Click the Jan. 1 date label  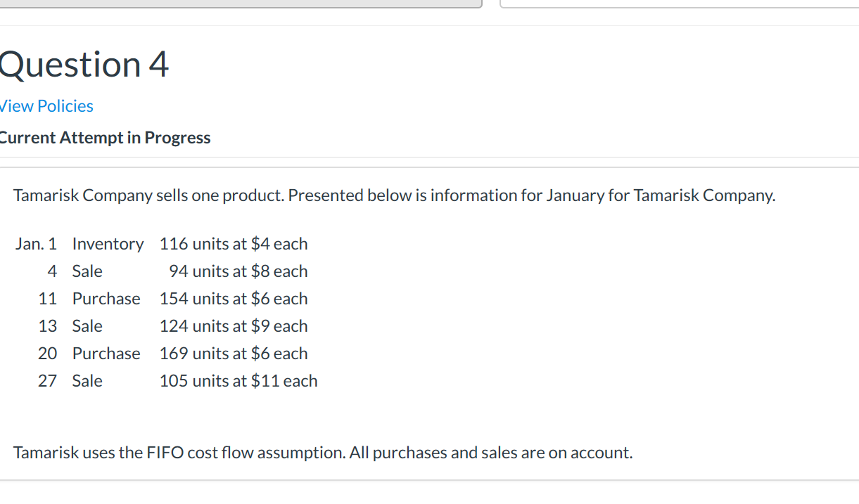(x=36, y=244)
